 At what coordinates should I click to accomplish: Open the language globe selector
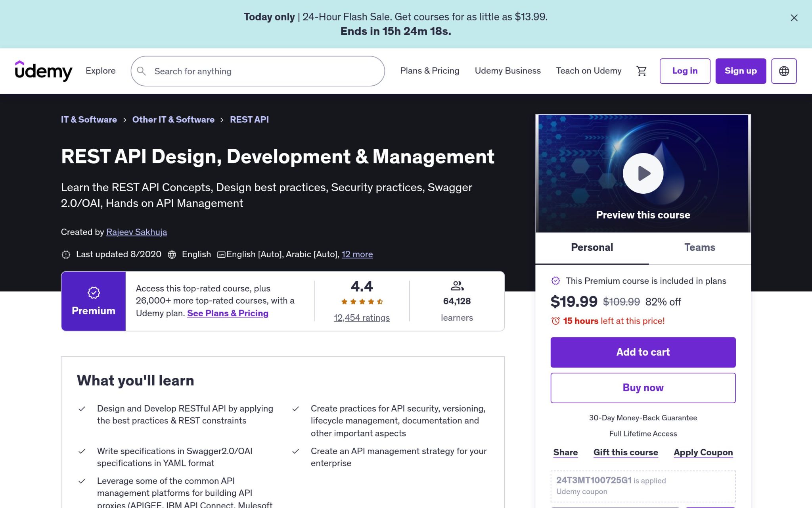(x=784, y=71)
